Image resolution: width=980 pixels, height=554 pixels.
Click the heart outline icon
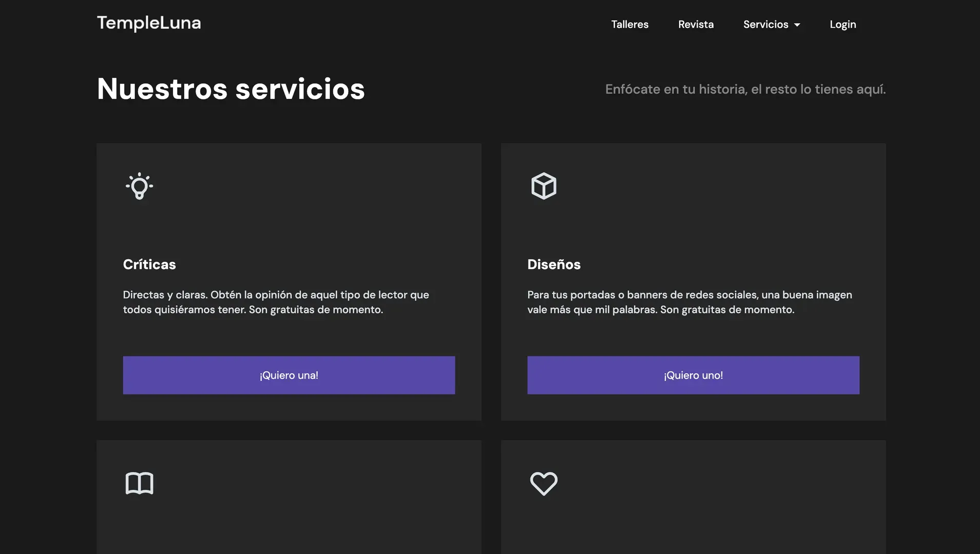point(544,483)
